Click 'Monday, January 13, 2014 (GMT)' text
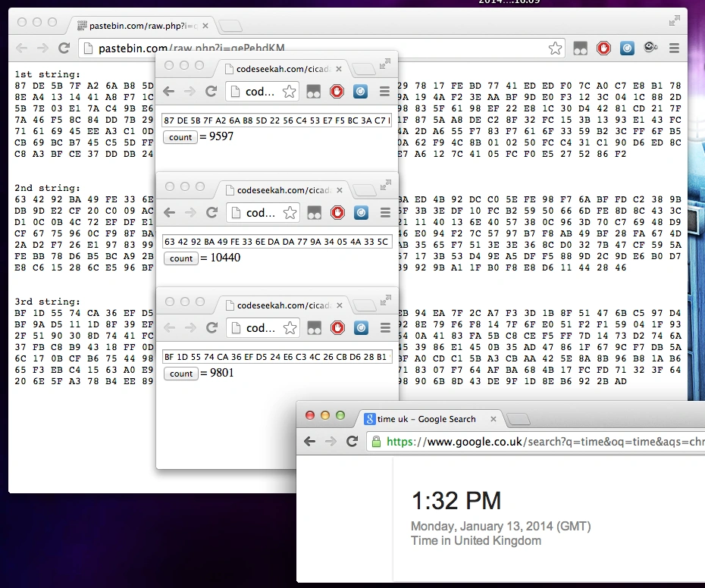 point(501,526)
